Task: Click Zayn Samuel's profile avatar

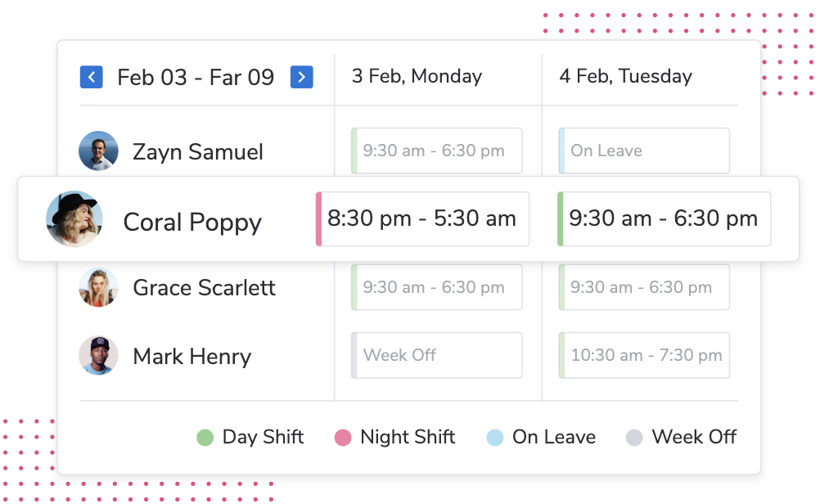Action: [x=98, y=151]
